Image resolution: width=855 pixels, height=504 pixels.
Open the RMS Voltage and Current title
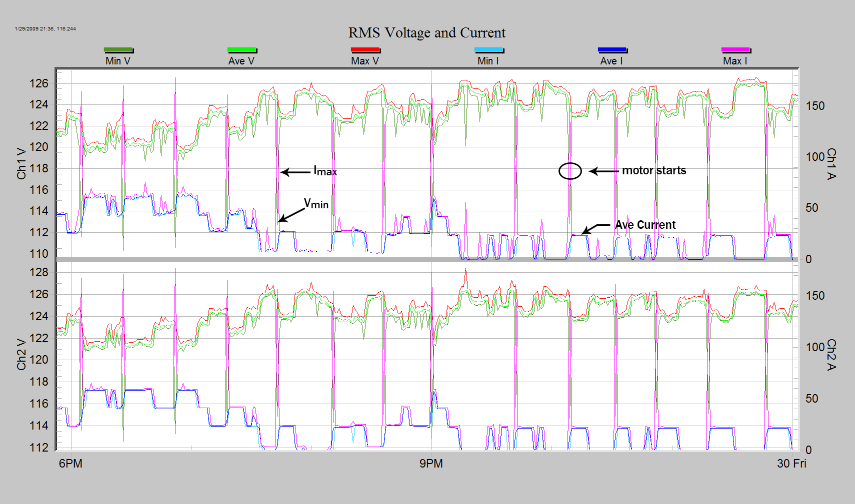tap(427, 32)
